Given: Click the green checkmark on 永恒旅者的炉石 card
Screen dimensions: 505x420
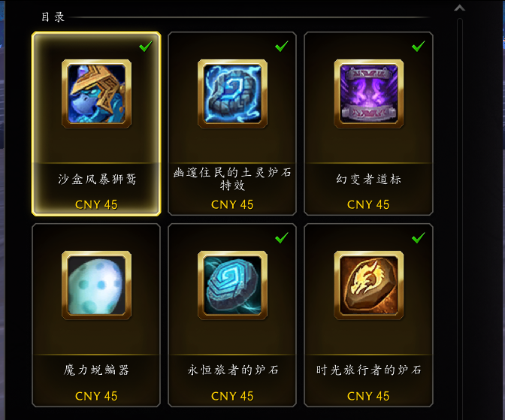Looking at the screenshot, I should [x=282, y=237].
